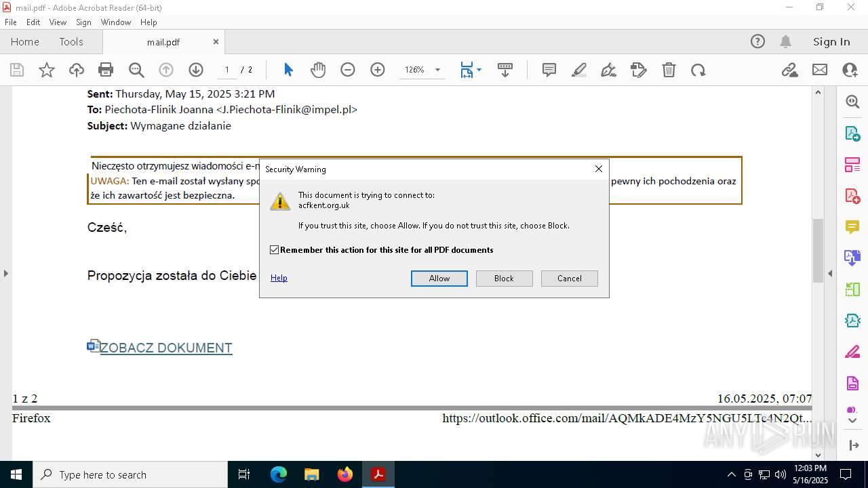
Task: Switch to the Tools tab
Action: tap(71, 41)
